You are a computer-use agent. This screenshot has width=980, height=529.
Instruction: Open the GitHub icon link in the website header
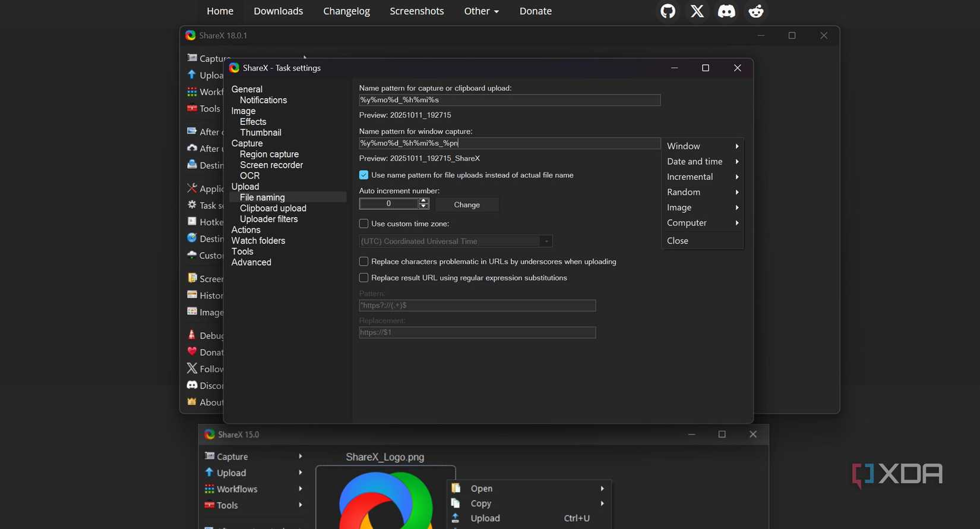tap(668, 11)
